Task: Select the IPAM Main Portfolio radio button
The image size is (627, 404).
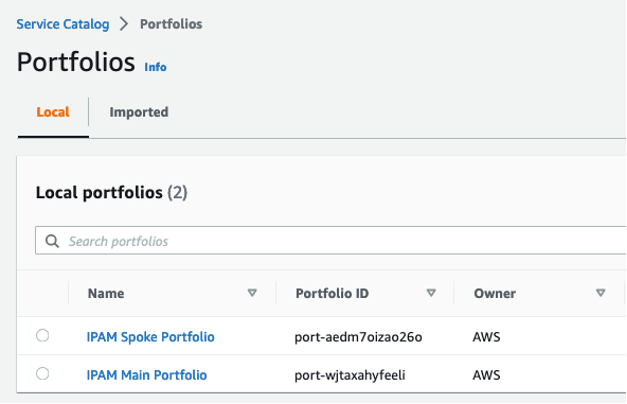Action: click(42, 374)
